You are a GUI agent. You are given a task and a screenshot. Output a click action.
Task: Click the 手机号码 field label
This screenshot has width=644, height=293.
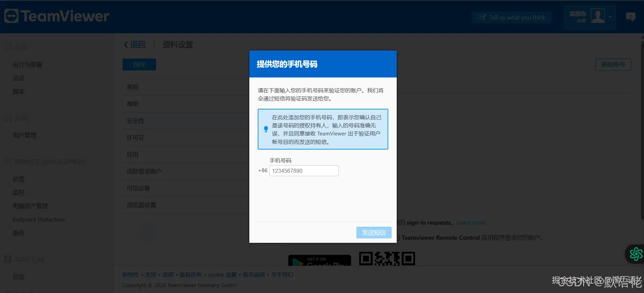pyautogui.click(x=281, y=160)
